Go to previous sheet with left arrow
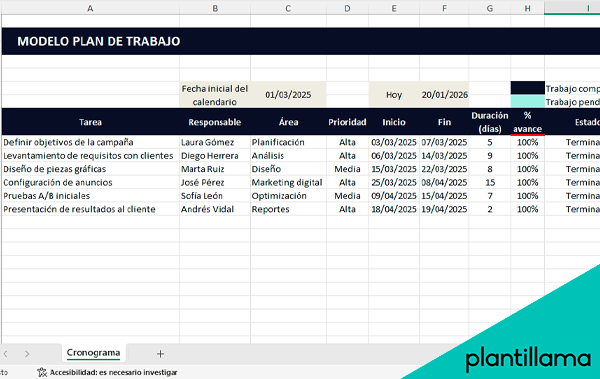The image size is (600, 379). pos(5,354)
